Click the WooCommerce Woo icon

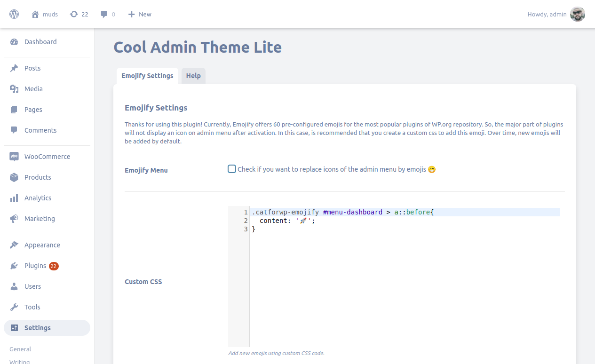(14, 157)
